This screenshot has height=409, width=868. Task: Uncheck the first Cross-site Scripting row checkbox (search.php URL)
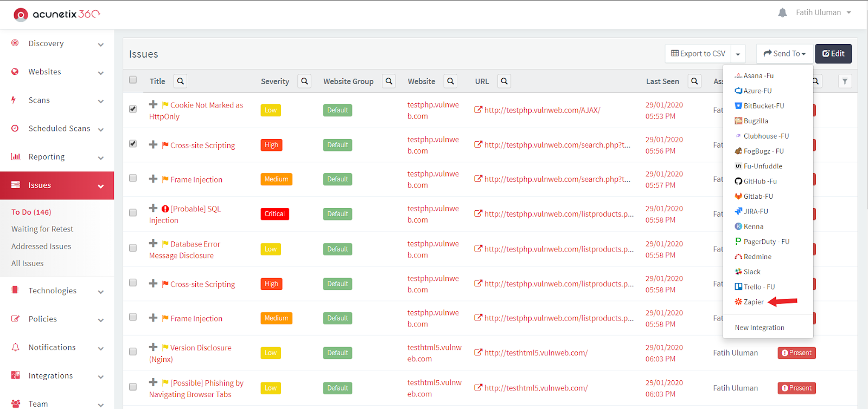(x=133, y=143)
